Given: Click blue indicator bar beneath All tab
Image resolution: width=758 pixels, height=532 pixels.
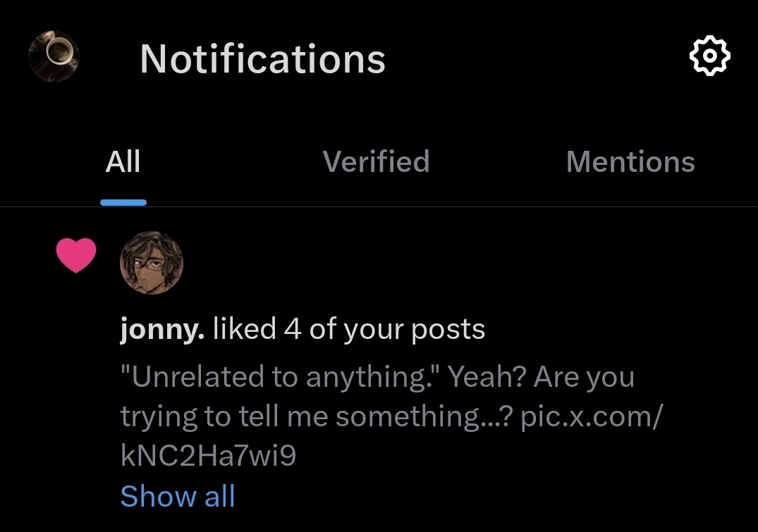Looking at the screenshot, I should 123,202.
